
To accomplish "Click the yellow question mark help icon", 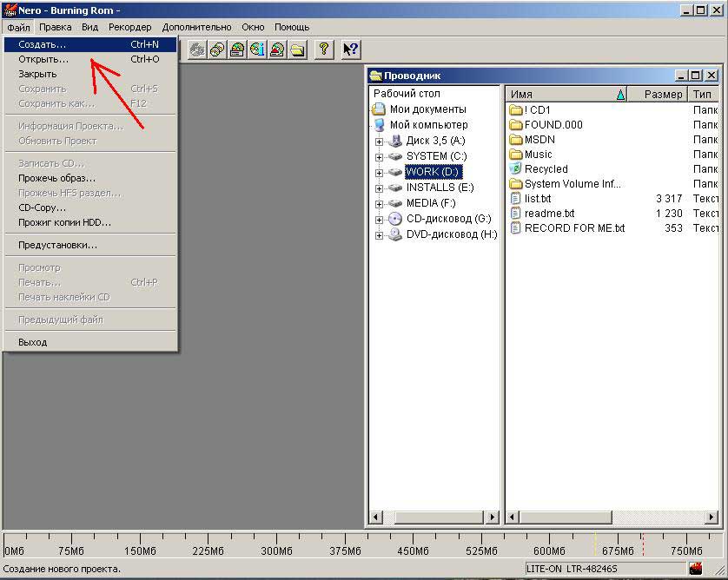I will click(324, 49).
